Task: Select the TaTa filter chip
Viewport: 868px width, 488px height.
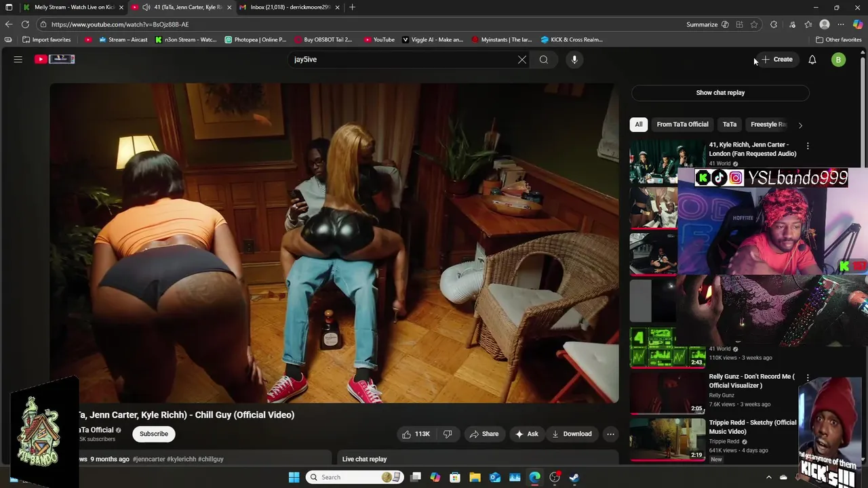Action: 730,125
